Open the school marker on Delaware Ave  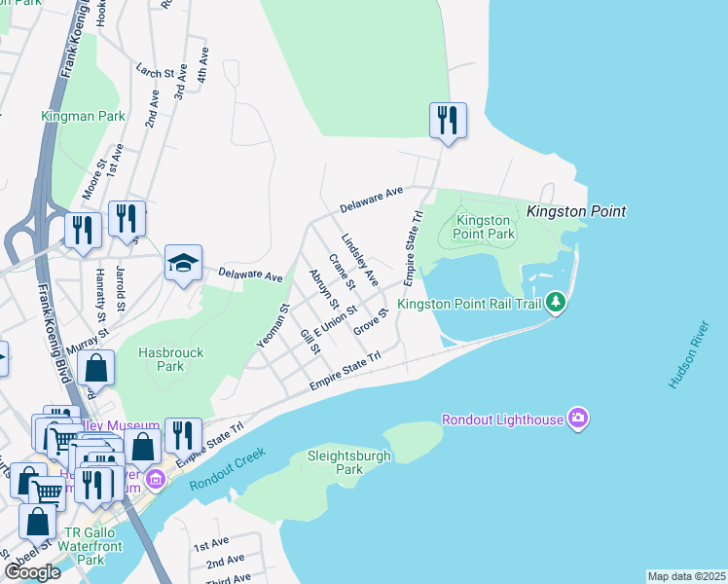pos(183,264)
